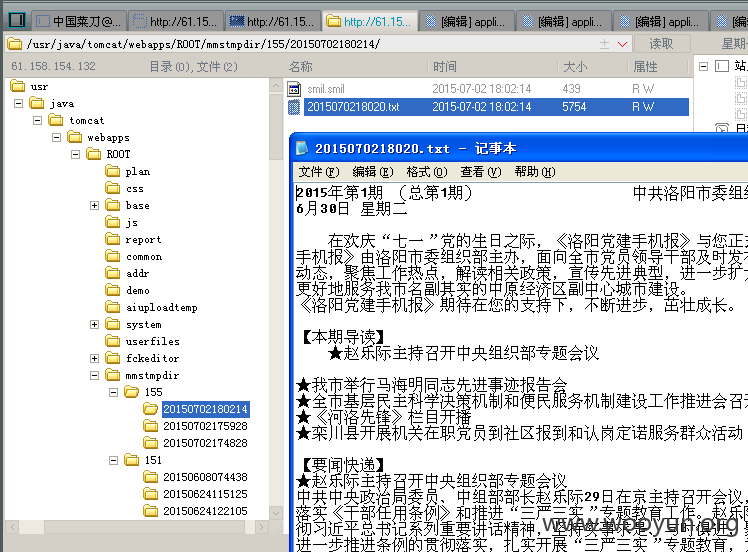Open the first [编辑] appli... tab
Image resolution: width=748 pixels, height=552 pixels.
(467, 21)
